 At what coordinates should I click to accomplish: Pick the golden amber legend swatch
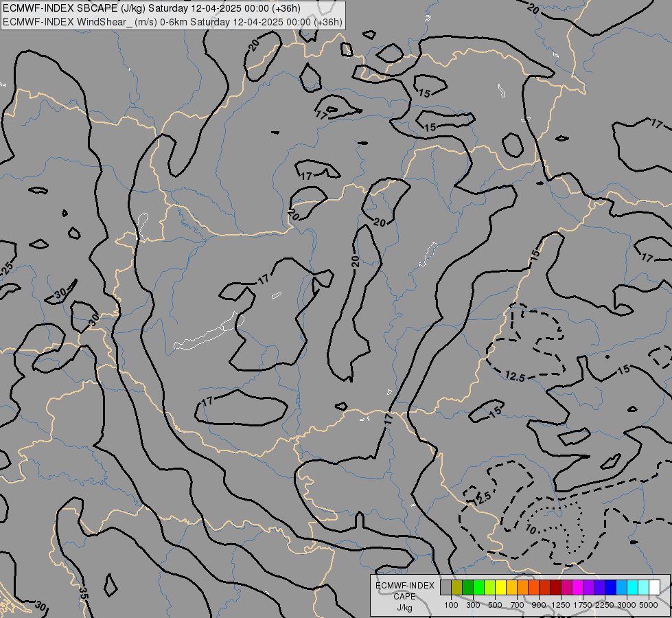[511, 587]
